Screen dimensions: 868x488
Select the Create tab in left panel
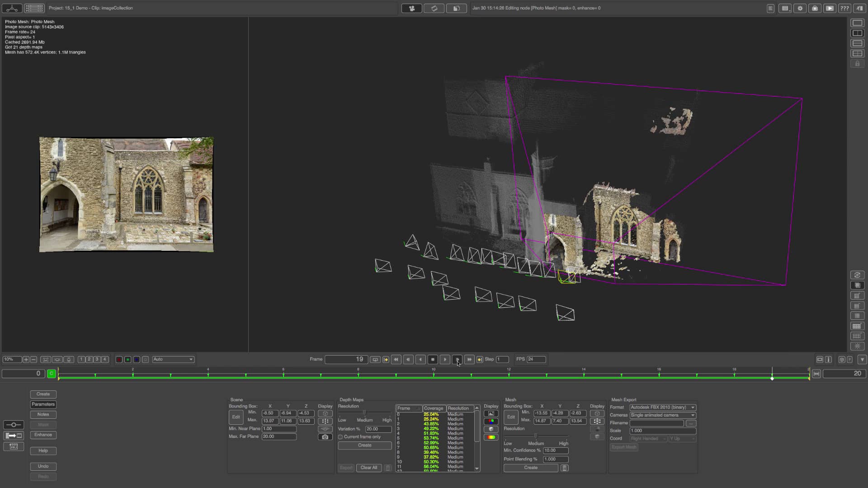(43, 394)
